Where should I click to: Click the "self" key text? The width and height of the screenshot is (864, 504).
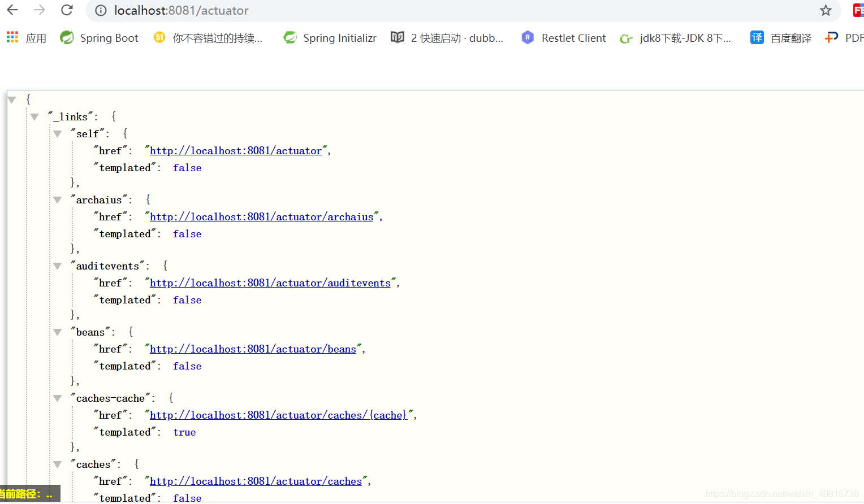pyautogui.click(x=88, y=134)
